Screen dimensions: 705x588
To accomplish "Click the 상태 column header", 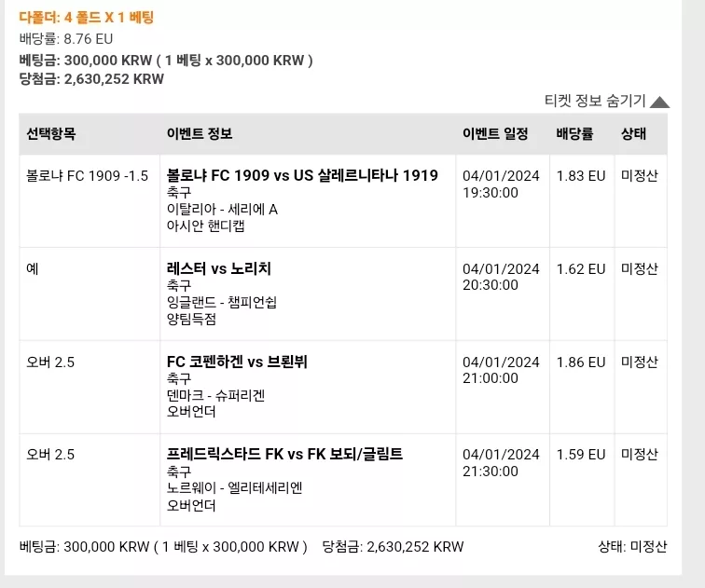I will (x=633, y=134).
